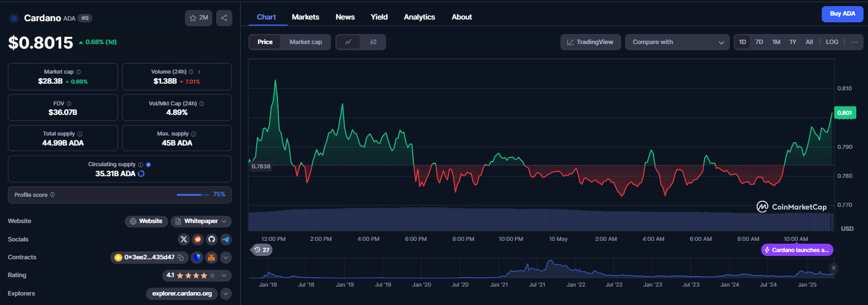
Task: Expand the Whitepaper dropdown
Action: click(x=201, y=221)
